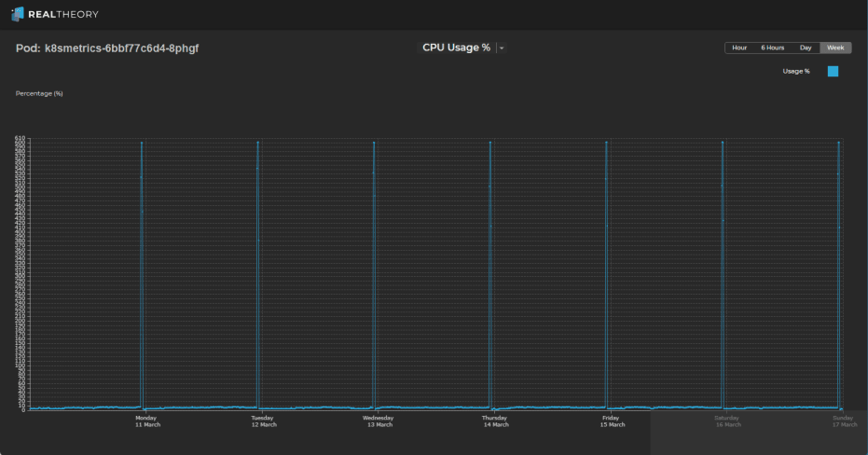Screen dimensions: 868x455
Task: Click the CPU spike just before Thursday 14 March
Action: [490, 275]
